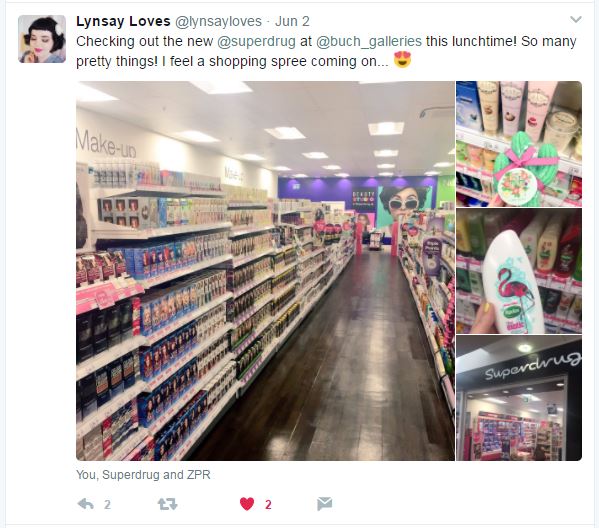Screen dimensions: 599x528
Task: Open Lynsay Loves profile avatar
Action: [x=42, y=39]
